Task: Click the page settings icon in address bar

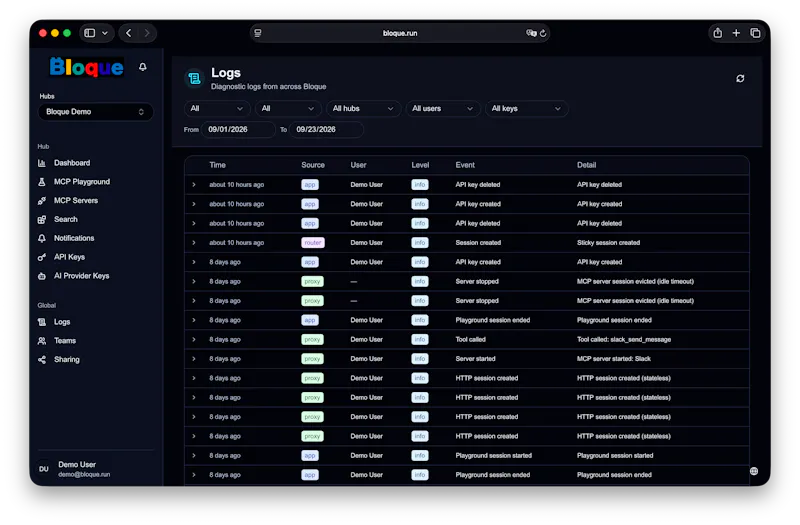Action: (x=258, y=33)
